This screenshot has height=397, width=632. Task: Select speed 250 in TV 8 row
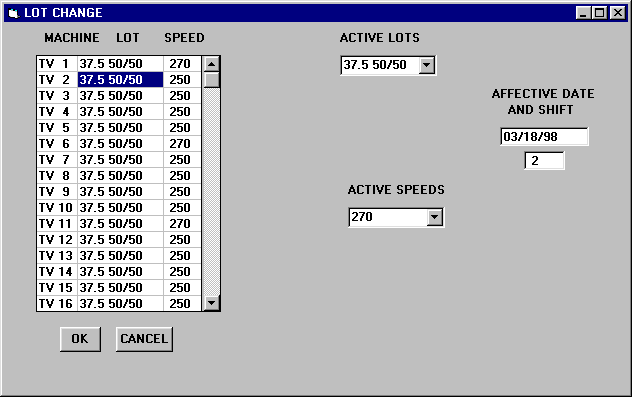coord(182,176)
